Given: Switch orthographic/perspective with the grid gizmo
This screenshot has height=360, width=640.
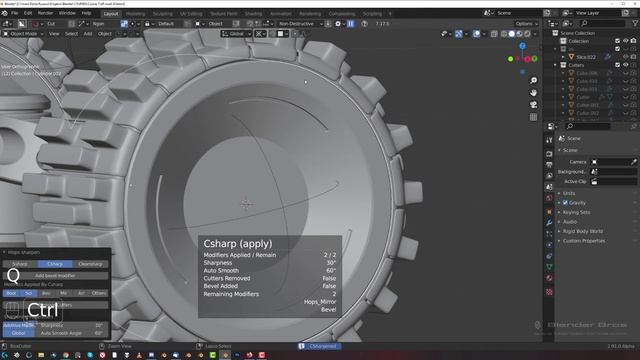Looking at the screenshot, I should pyautogui.click(x=533, y=117).
